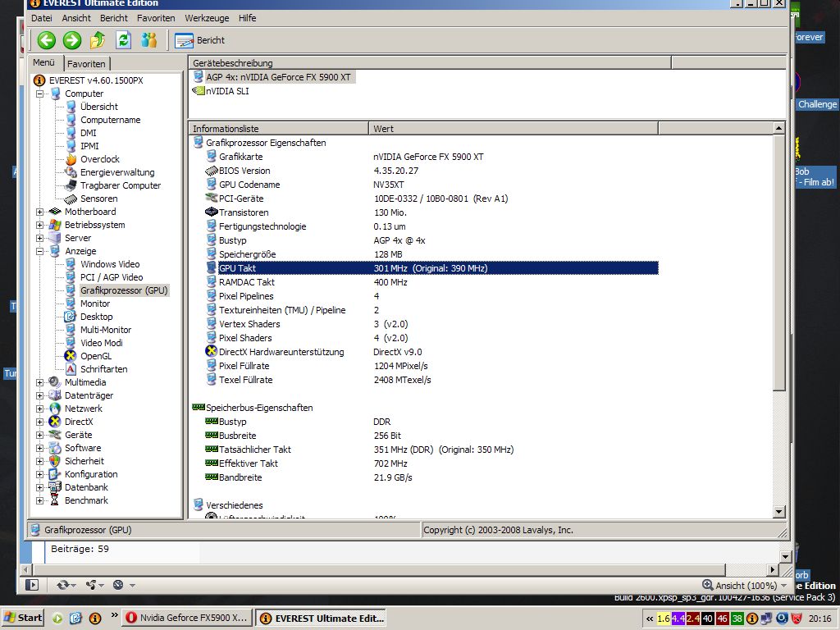Click the EVEREST Ultimate Edit... taskbar button
The width and height of the screenshot is (840, 630).
click(x=321, y=619)
